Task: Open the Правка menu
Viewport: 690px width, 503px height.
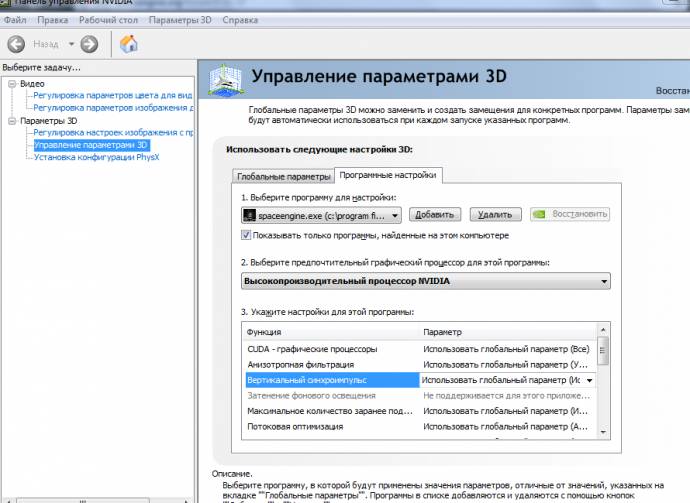Action: click(x=53, y=20)
